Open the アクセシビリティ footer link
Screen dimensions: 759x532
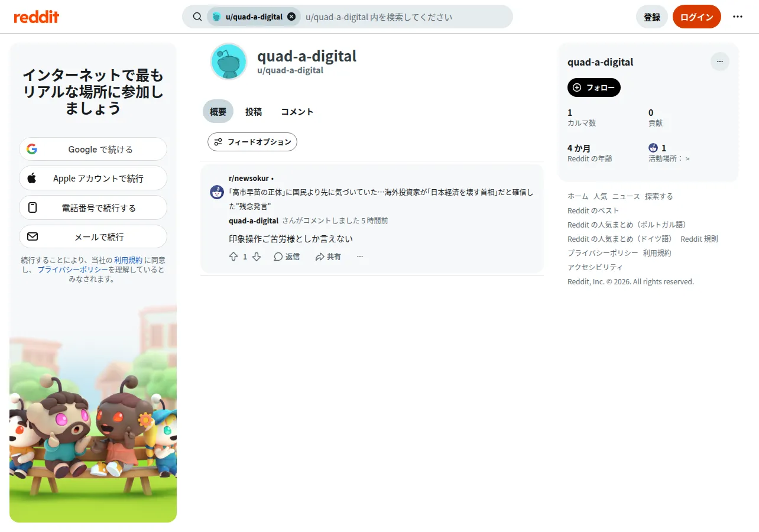595,267
